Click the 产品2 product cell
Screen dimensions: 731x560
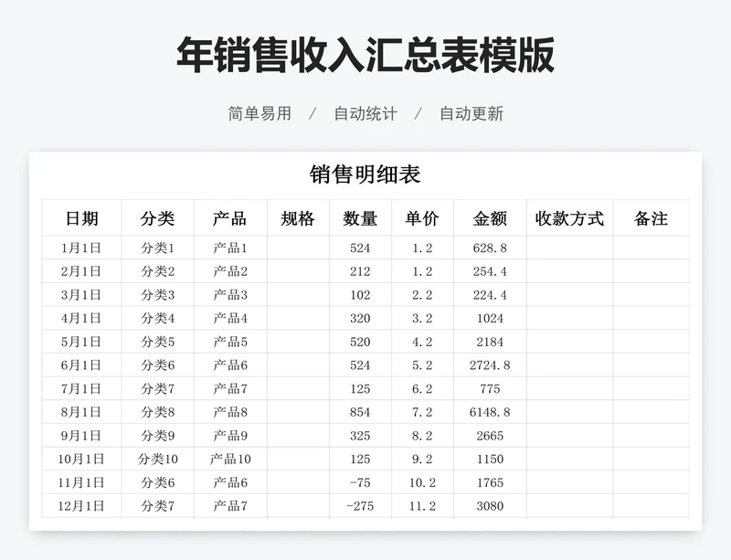coord(230,271)
